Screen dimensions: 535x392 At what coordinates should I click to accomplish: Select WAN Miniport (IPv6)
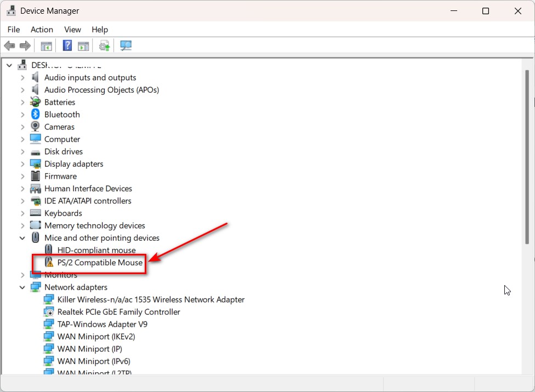tap(94, 361)
